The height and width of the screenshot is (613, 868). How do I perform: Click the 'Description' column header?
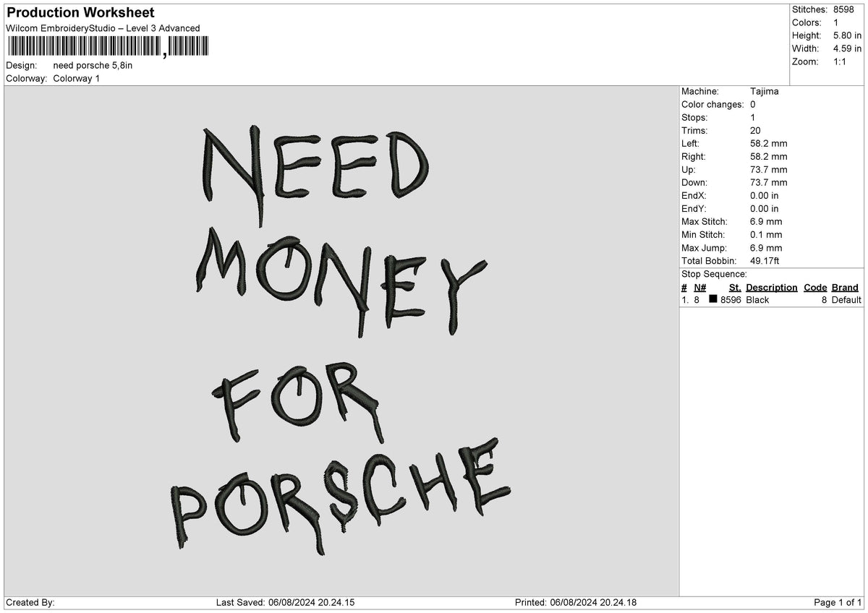coord(772,288)
